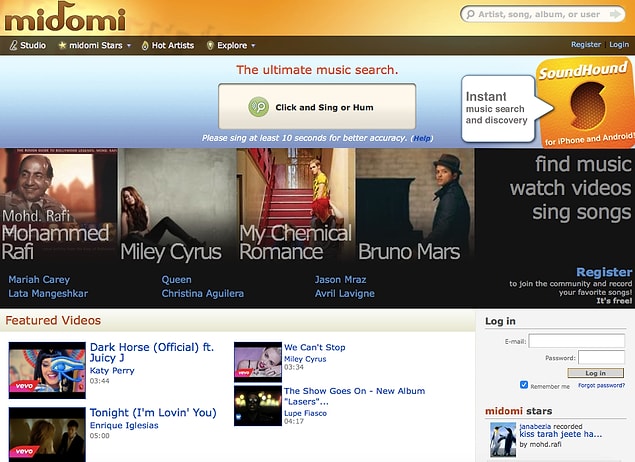Open the Enrique Iglesias artist link
Viewport: 635px width, 462px height.
[124, 425]
